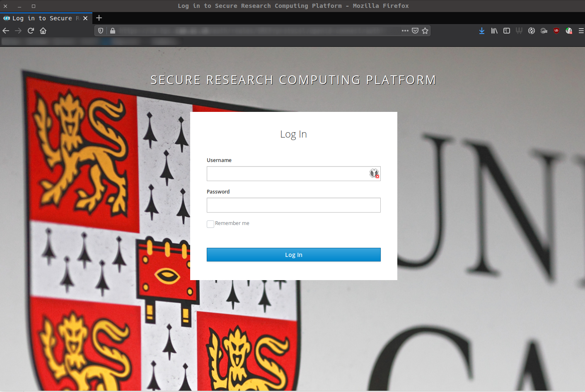Close the current login tab

point(85,18)
